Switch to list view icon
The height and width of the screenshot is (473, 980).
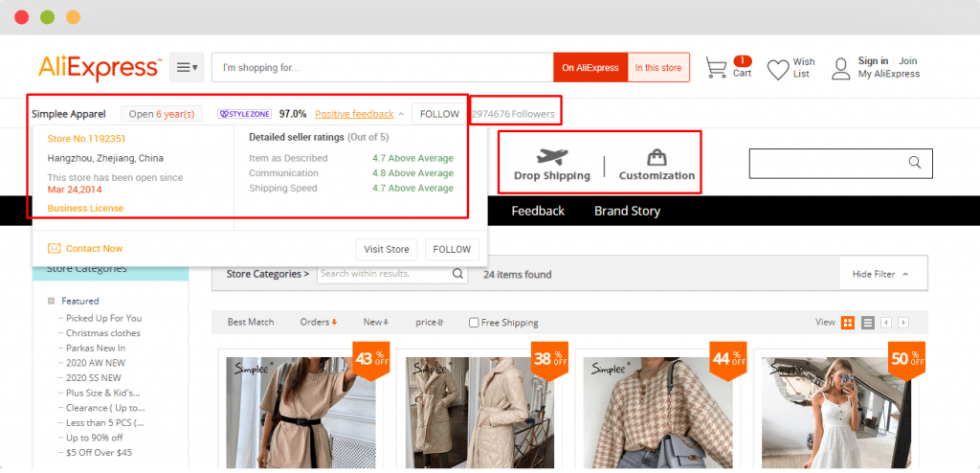867,323
